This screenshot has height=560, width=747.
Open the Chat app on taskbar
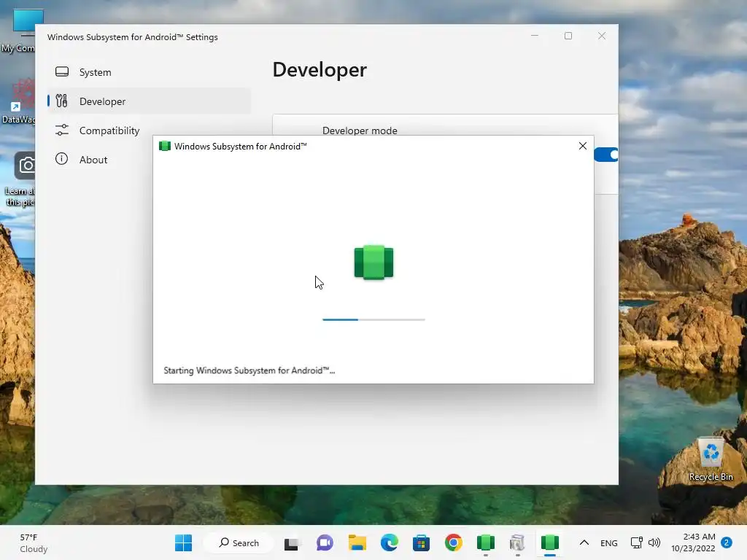click(x=325, y=542)
